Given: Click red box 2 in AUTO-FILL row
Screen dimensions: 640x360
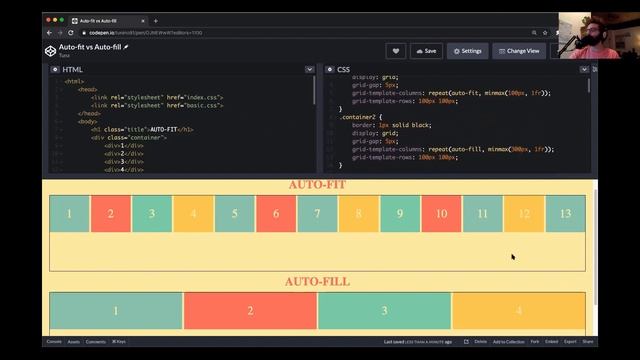Looking at the screenshot, I should (250, 311).
